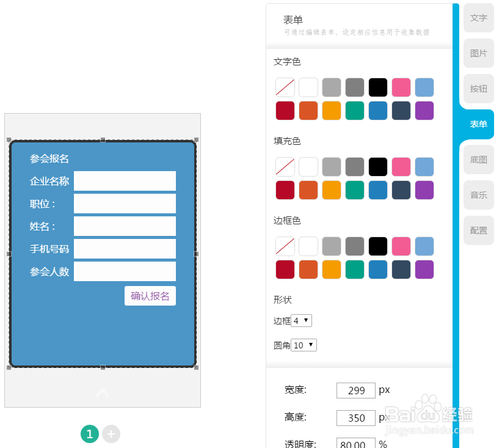Open the 图片 (Image) panel tab
The height and width of the screenshot is (448, 502).
pyautogui.click(x=478, y=53)
